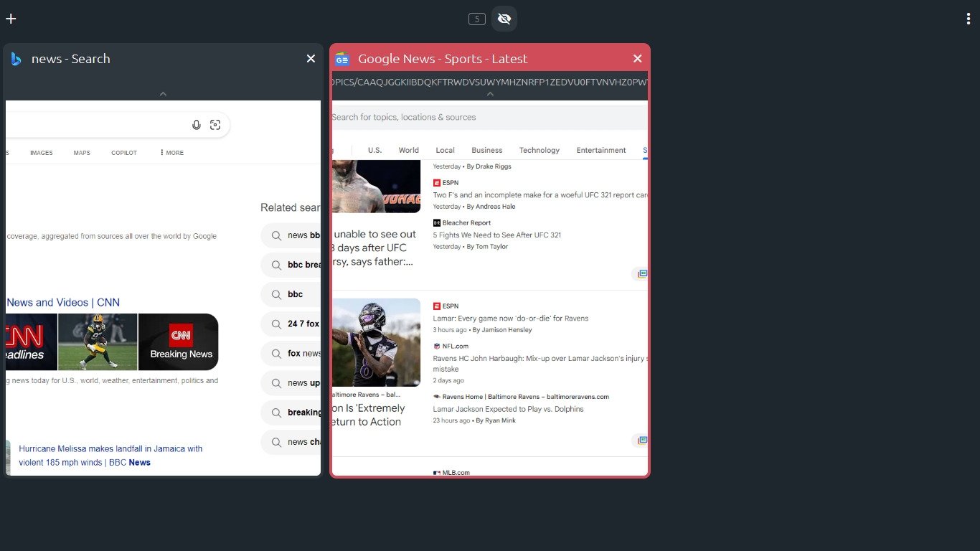980x551 pixels.
Task: Open full coverage icon for Ravens story
Action: (x=641, y=441)
